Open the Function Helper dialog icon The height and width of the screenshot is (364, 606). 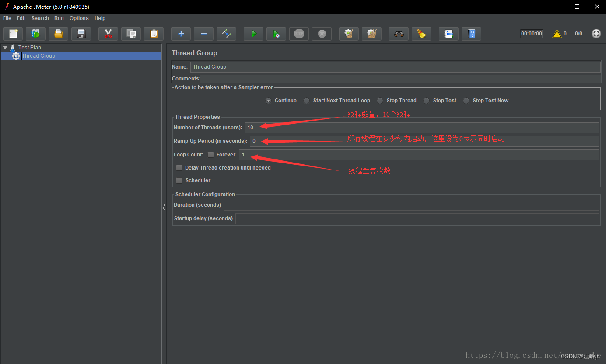click(x=448, y=34)
